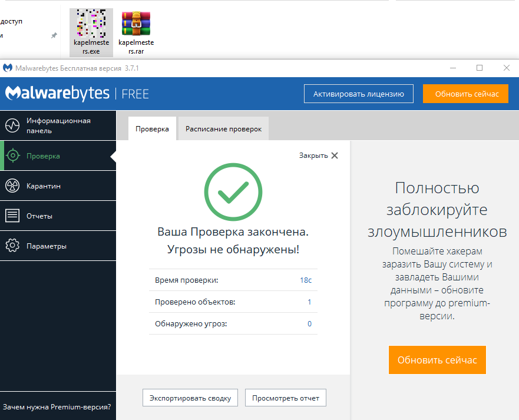Open Отчеты section
Screen dimensions: 519x420
58,216
